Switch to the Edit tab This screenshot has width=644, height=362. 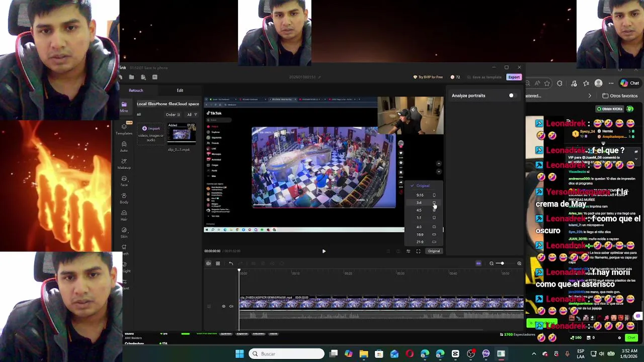pyautogui.click(x=180, y=90)
